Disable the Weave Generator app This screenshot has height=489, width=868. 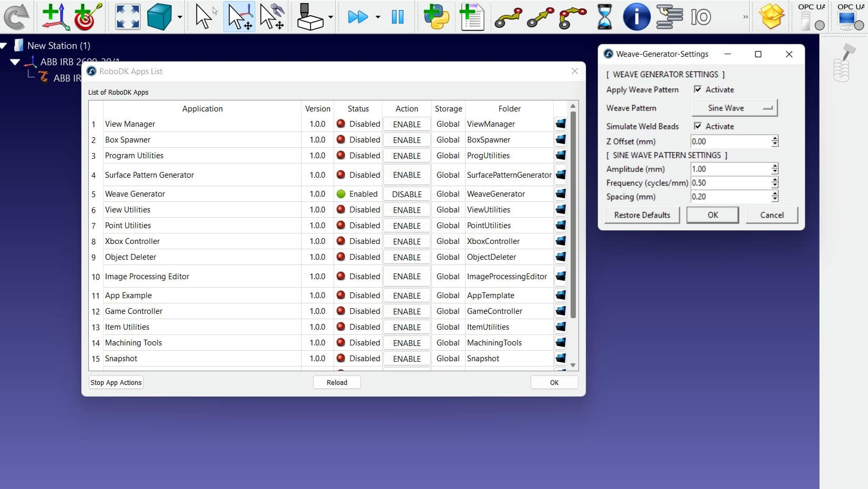click(407, 194)
